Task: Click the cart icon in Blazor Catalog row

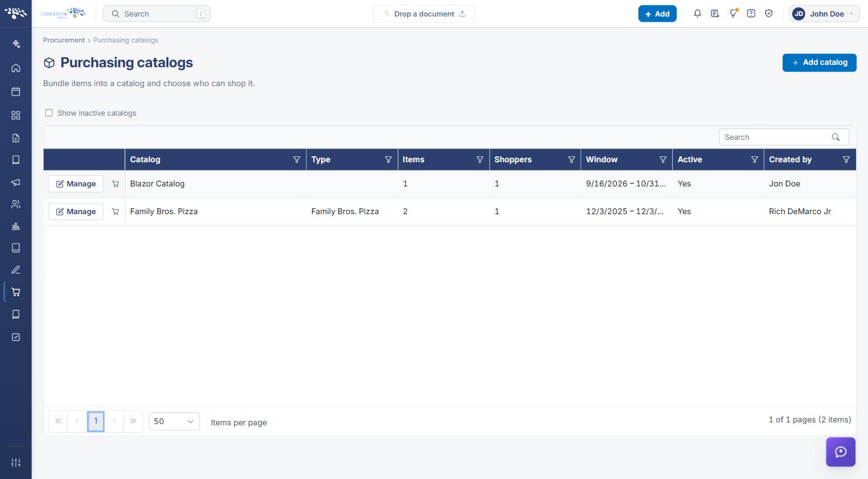Action: coord(116,184)
